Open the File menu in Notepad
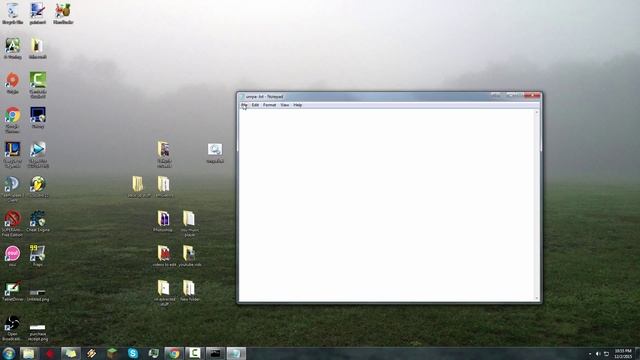Screen dimensions: 640x360 [244, 105]
